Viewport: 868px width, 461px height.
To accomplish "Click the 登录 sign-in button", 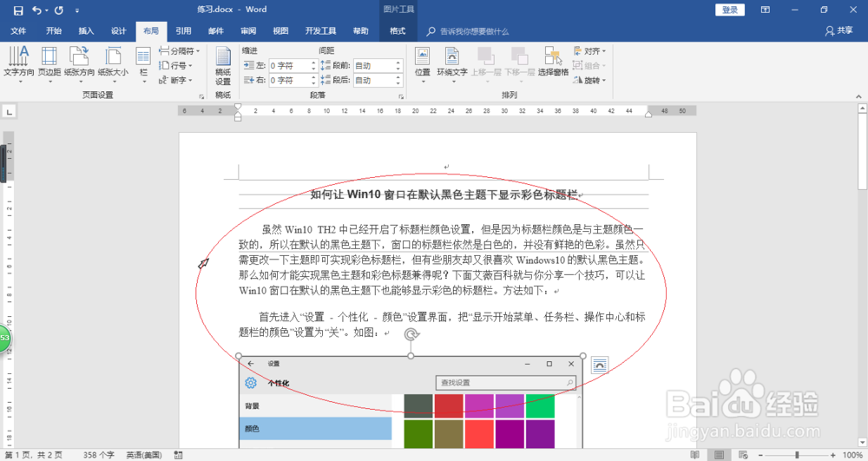I will click(730, 10).
